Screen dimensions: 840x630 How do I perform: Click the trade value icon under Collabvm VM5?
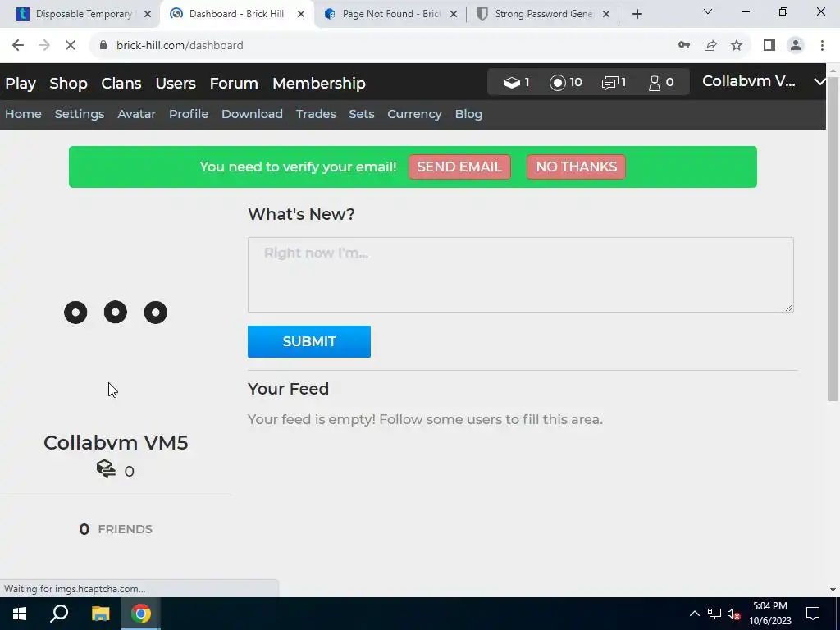106,469
